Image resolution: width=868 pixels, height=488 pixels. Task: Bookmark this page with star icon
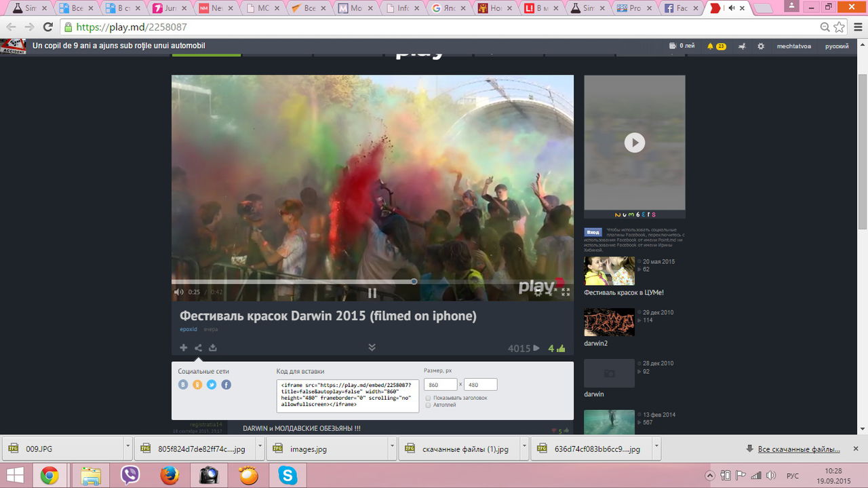pyautogui.click(x=840, y=27)
